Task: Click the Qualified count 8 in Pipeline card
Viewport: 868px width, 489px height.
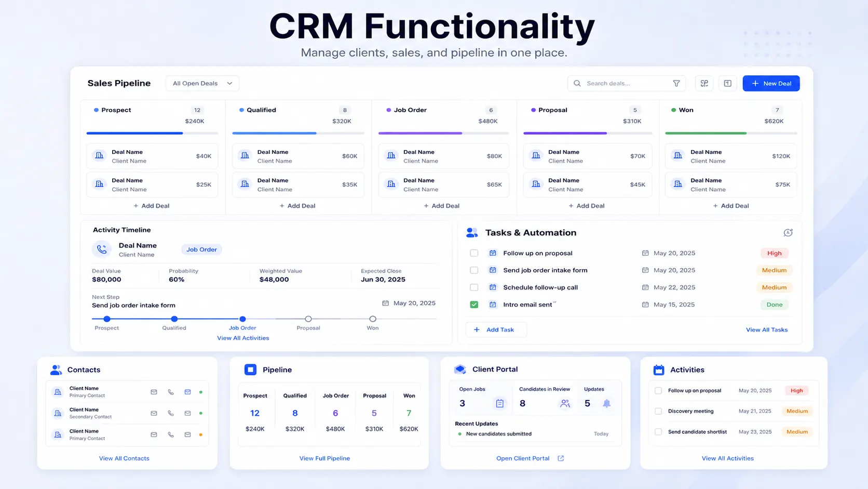Action: click(x=295, y=413)
